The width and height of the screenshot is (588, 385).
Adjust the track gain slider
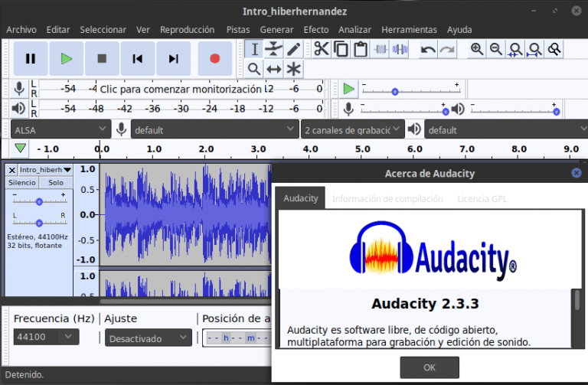click(x=39, y=201)
